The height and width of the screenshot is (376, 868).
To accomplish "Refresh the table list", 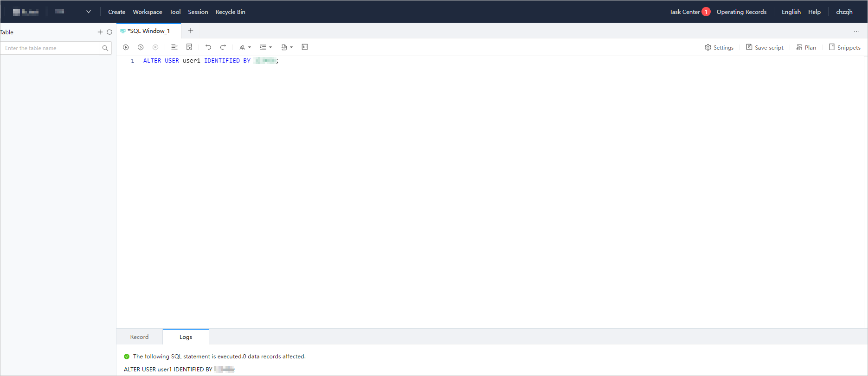I will pos(109,32).
